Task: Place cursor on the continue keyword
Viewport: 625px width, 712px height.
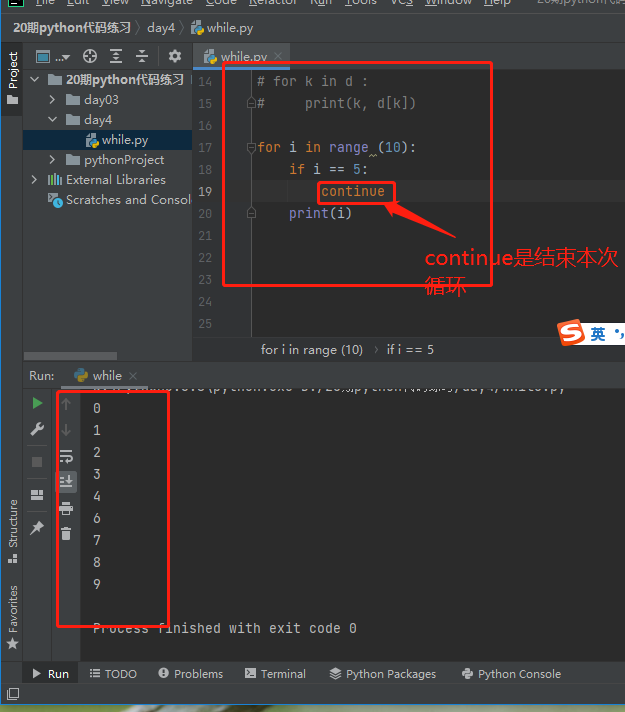Action: tap(353, 192)
